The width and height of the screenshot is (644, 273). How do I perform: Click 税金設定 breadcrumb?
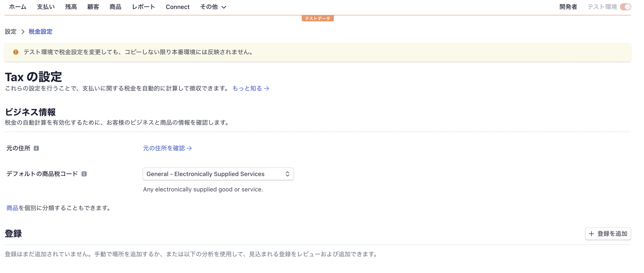pyautogui.click(x=41, y=32)
